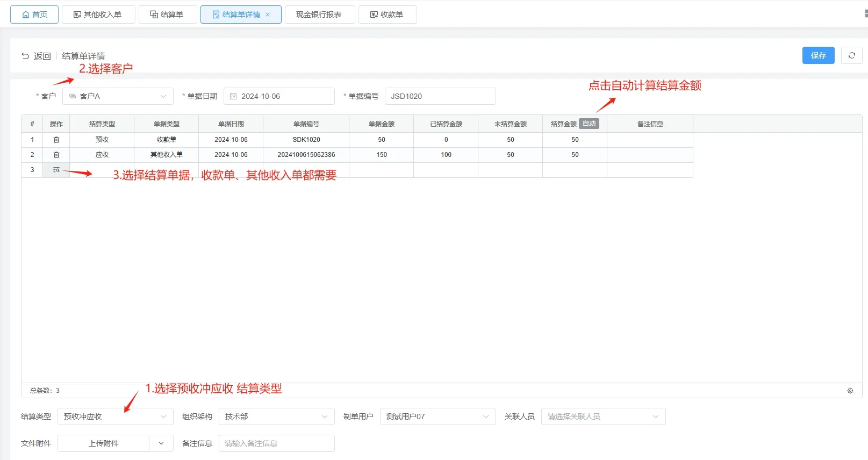Click 单据类型 cell 其他收入单

(x=167, y=155)
